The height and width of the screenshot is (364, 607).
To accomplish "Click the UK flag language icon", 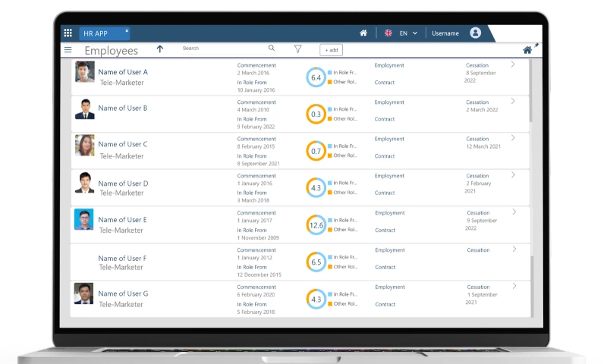I will [388, 33].
